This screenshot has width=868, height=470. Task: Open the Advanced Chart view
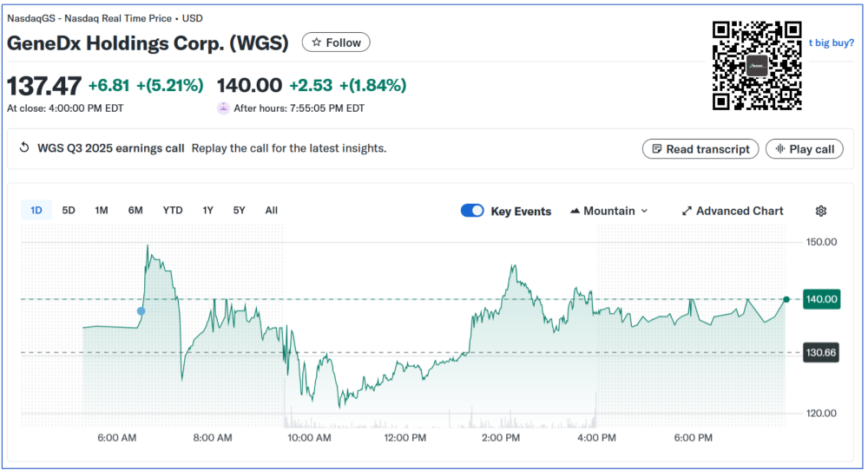click(733, 211)
